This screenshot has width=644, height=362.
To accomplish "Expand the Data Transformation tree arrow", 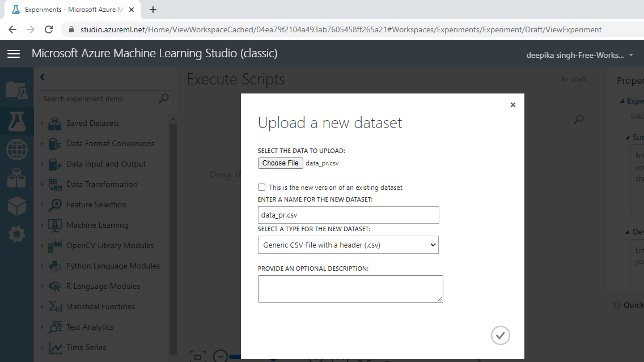I will tap(42, 184).
